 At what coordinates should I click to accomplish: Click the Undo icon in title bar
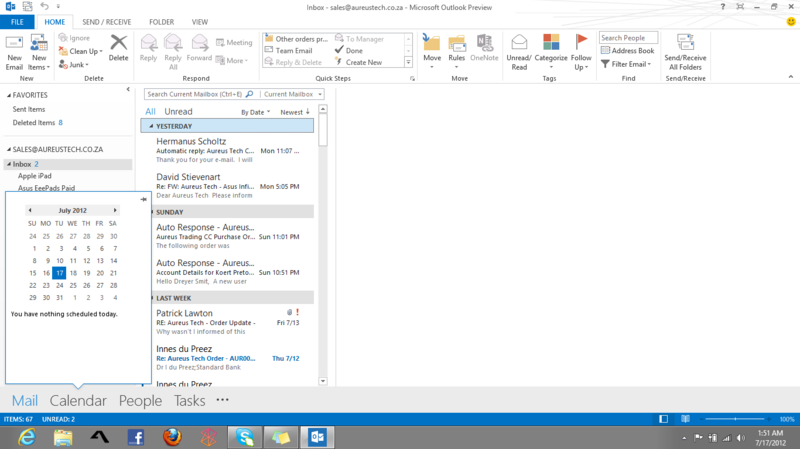(44, 6)
